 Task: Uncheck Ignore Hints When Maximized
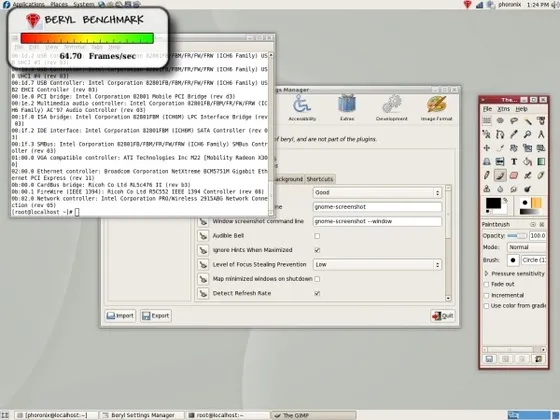(317, 250)
